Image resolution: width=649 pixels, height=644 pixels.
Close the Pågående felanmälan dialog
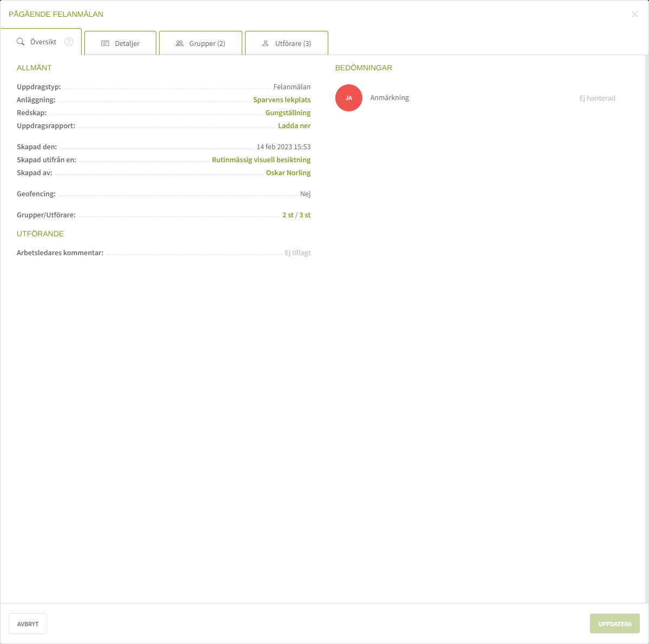tap(635, 14)
